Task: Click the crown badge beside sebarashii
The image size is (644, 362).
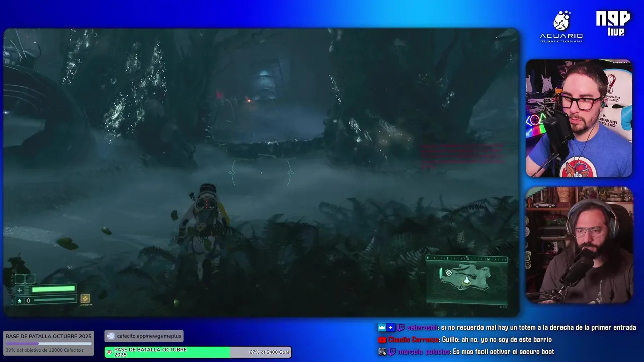Action: pos(382,327)
